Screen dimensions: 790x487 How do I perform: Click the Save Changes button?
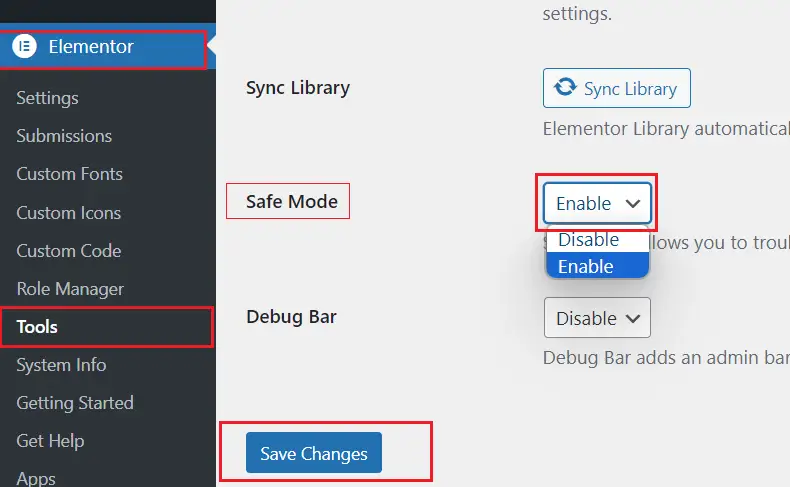point(314,453)
